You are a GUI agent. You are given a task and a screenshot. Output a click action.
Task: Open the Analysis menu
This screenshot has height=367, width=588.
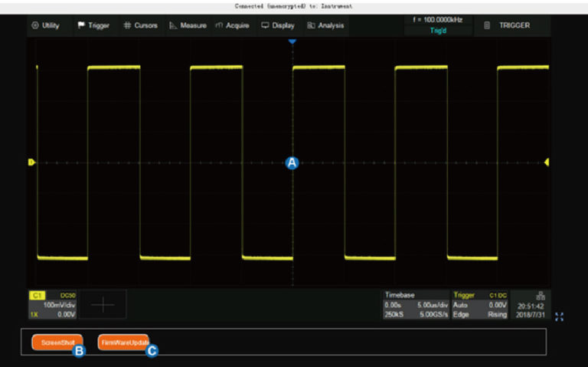325,25
